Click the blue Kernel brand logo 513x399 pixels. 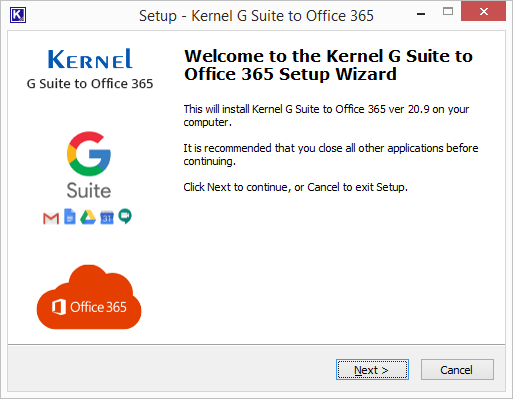[x=90, y=59]
